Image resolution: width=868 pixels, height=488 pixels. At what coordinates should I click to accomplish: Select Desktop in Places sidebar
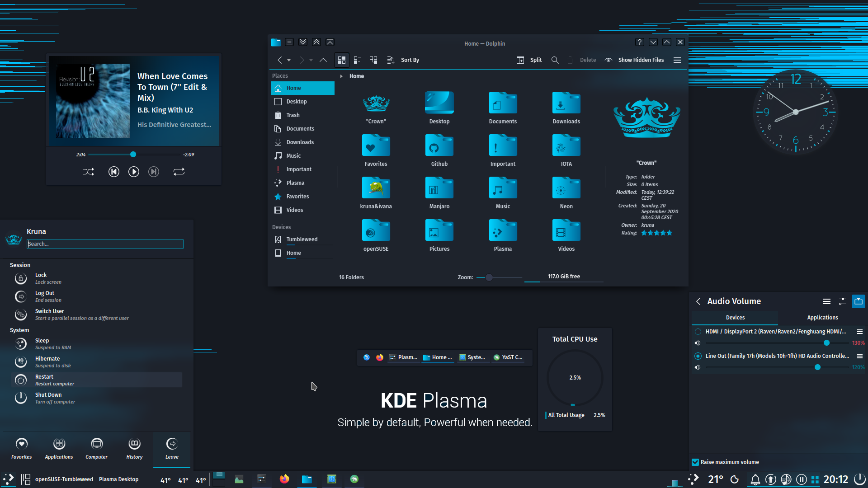click(x=303, y=102)
